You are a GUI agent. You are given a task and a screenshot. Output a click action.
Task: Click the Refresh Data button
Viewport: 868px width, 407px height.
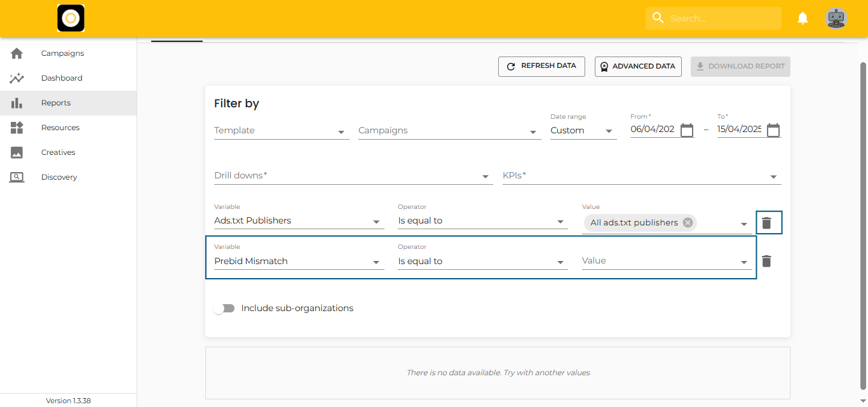pos(541,66)
